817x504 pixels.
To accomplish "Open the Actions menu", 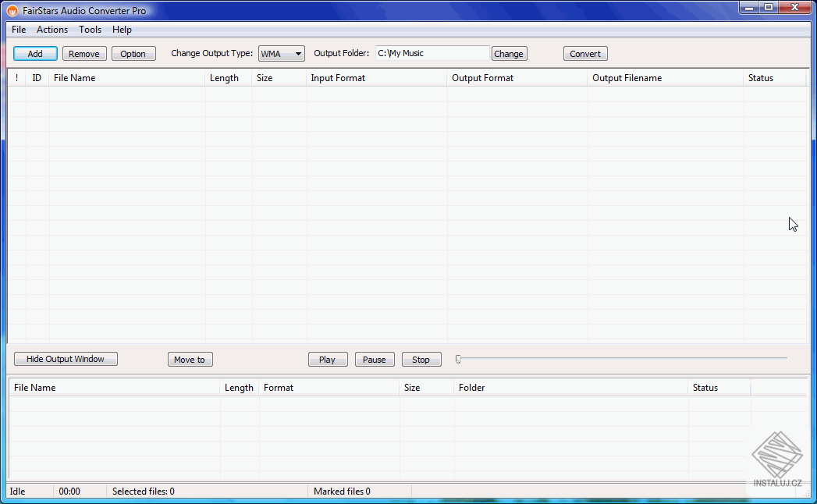I will tap(52, 30).
